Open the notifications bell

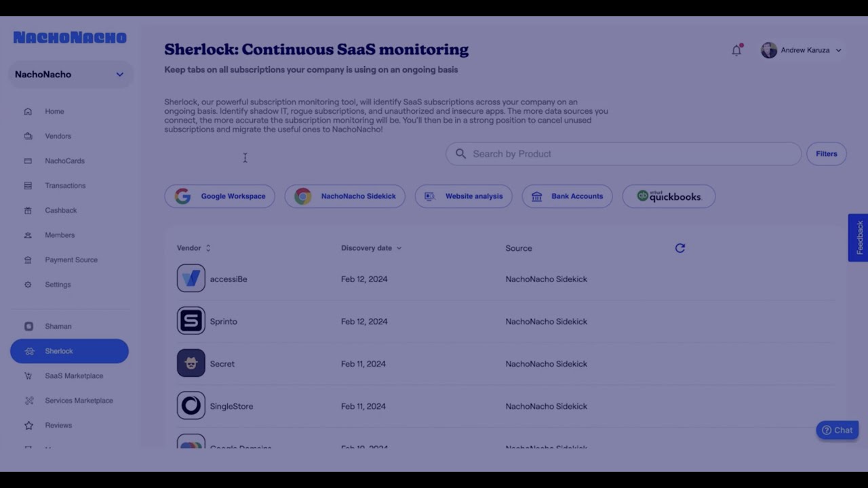tap(736, 50)
